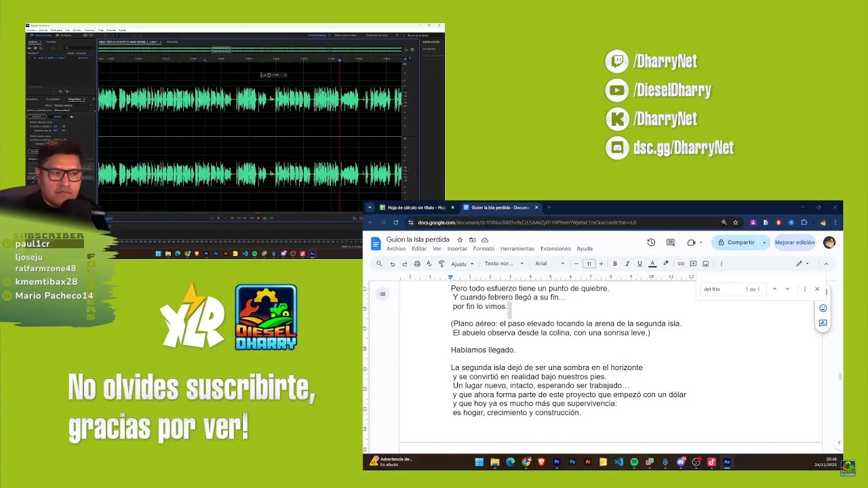Toggle underline formatting in Docs

(x=639, y=264)
